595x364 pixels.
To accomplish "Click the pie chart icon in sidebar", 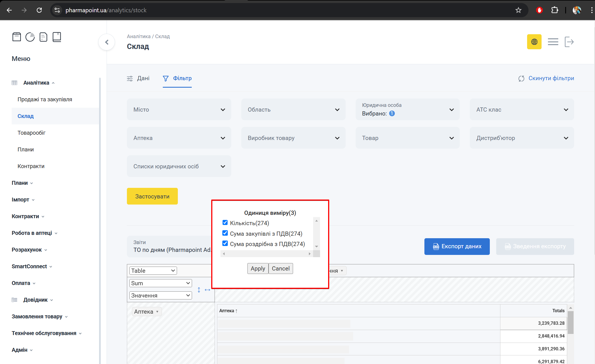I will pyautogui.click(x=30, y=37).
